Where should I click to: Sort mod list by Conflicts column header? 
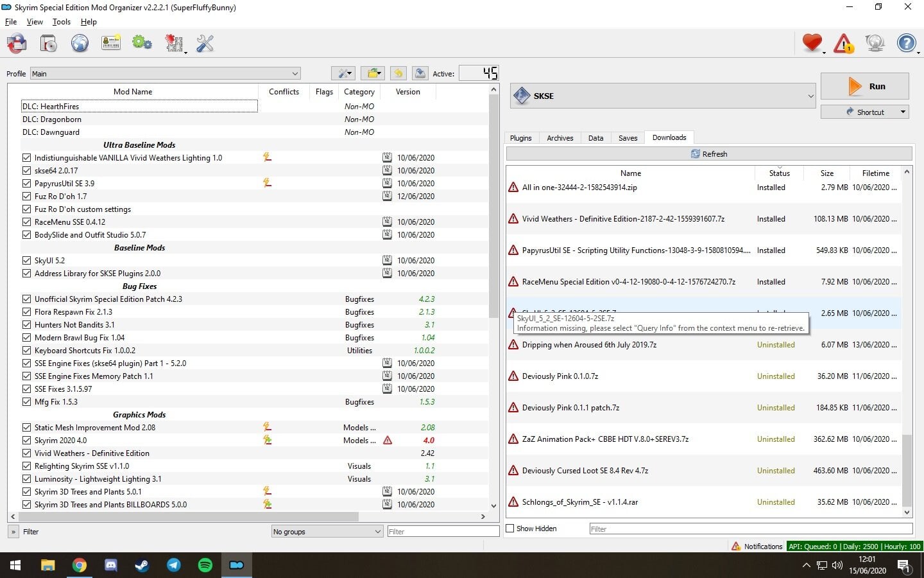[x=284, y=92]
